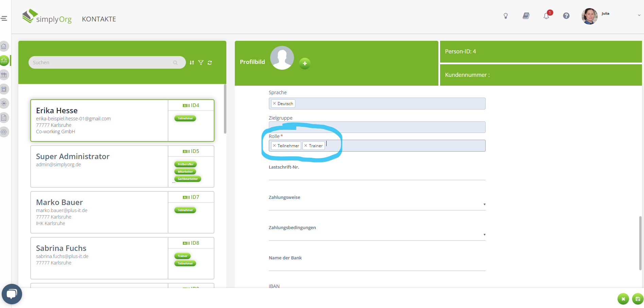
Task: Remove the Trainer role tag
Action: 306,146
